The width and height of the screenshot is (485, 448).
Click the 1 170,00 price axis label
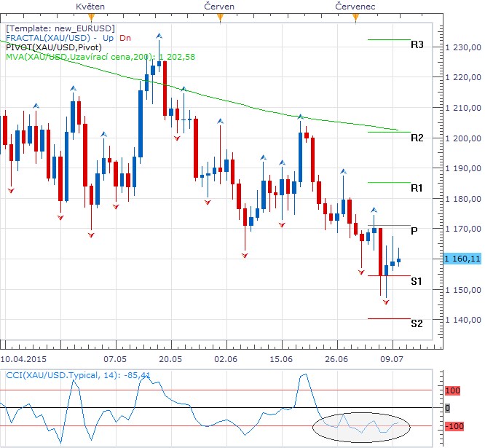(x=463, y=229)
